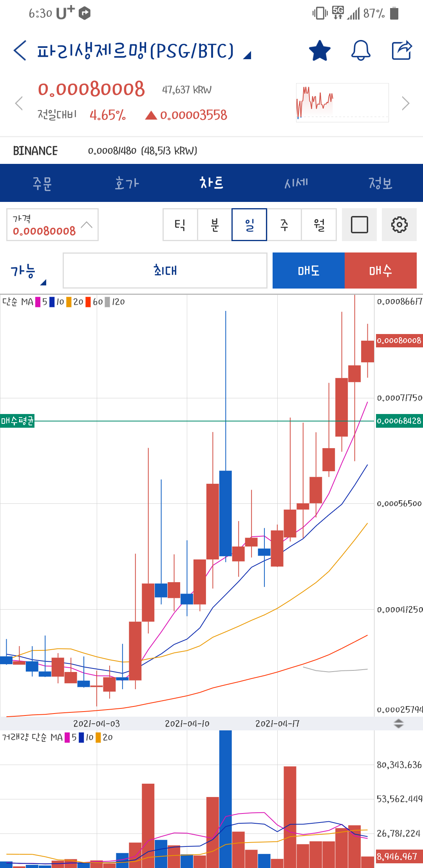This screenshot has width=423, height=868.
Task: Tap the chart resize up-down arrows handle
Action: click(398, 723)
